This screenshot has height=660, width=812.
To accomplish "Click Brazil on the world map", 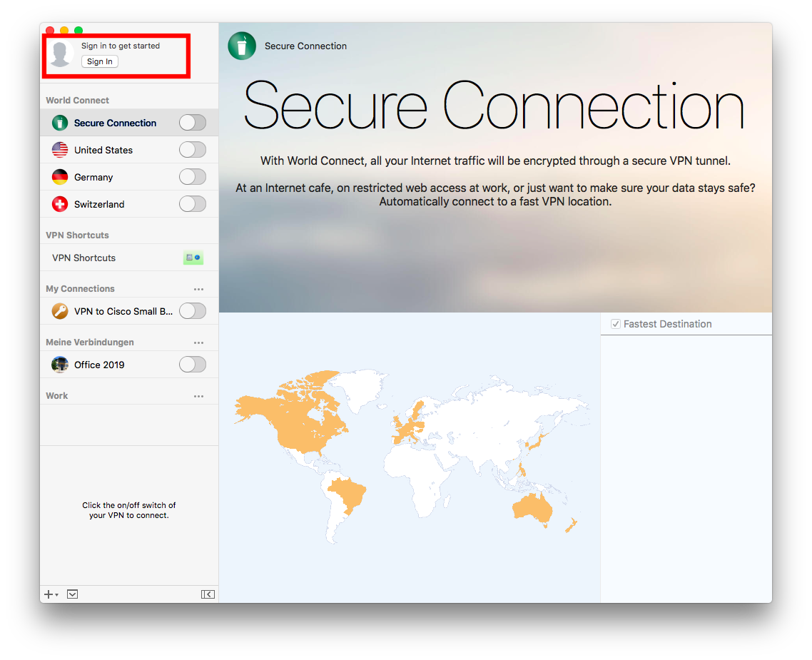I will 348,494.
